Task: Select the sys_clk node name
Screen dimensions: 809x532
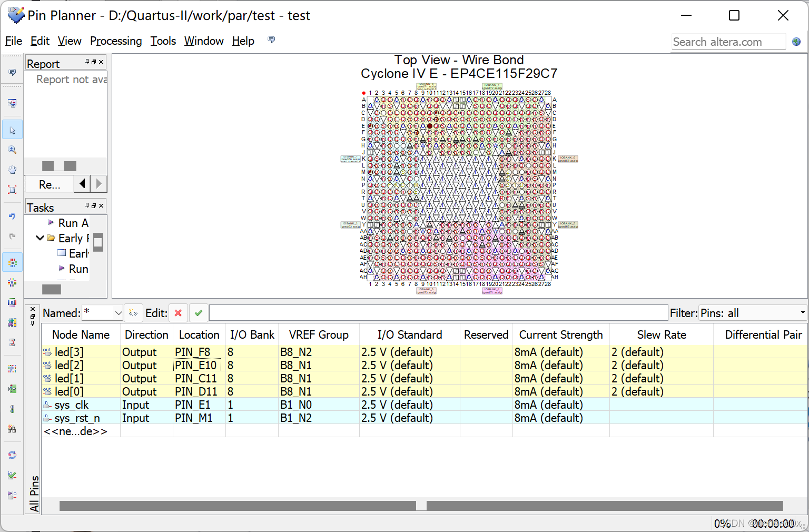Action: click(x=72, y=405)
